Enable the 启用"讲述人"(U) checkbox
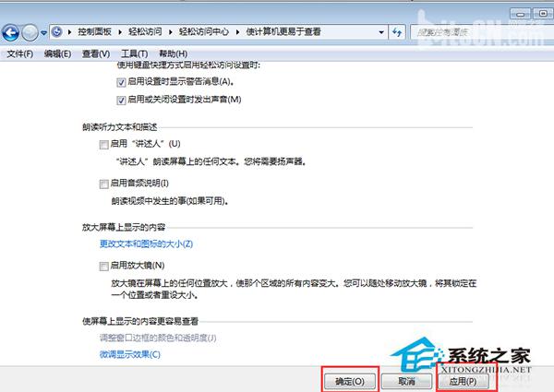 coord(103,145)
